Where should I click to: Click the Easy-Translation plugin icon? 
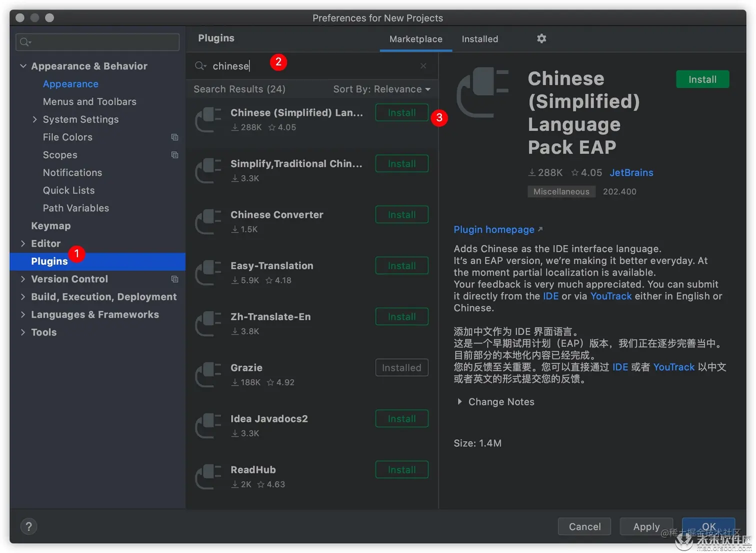(x=208, y=272)
